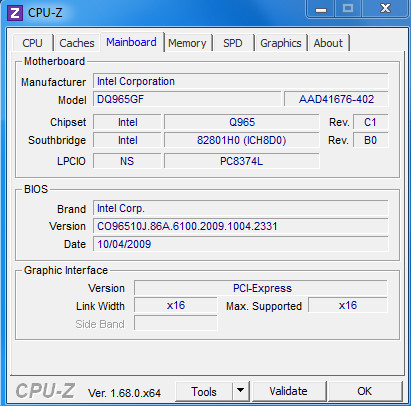This screenshot has width=411, height=406.
Task: Click the CPU-Z title bar text
Action: point(45,13)
